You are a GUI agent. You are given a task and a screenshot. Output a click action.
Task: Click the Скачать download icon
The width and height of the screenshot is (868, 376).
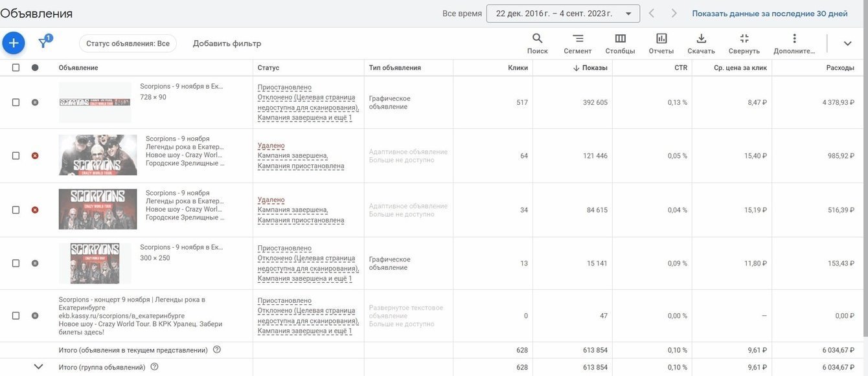point(701,43)
